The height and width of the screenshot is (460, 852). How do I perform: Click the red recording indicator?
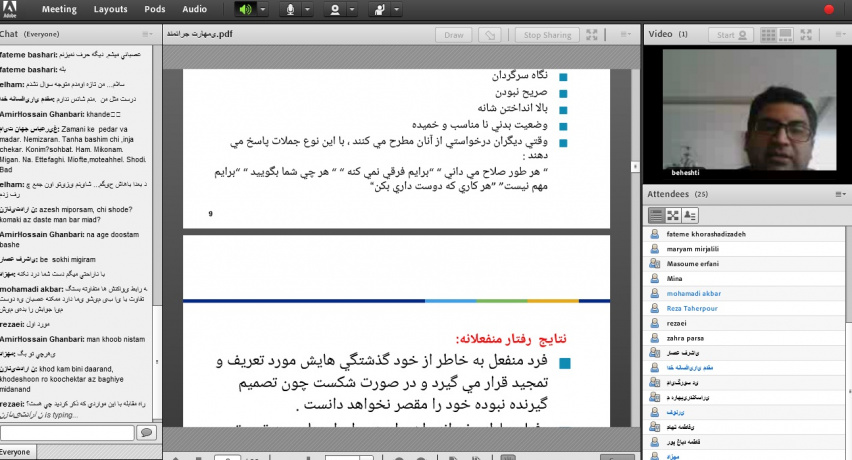829,9
